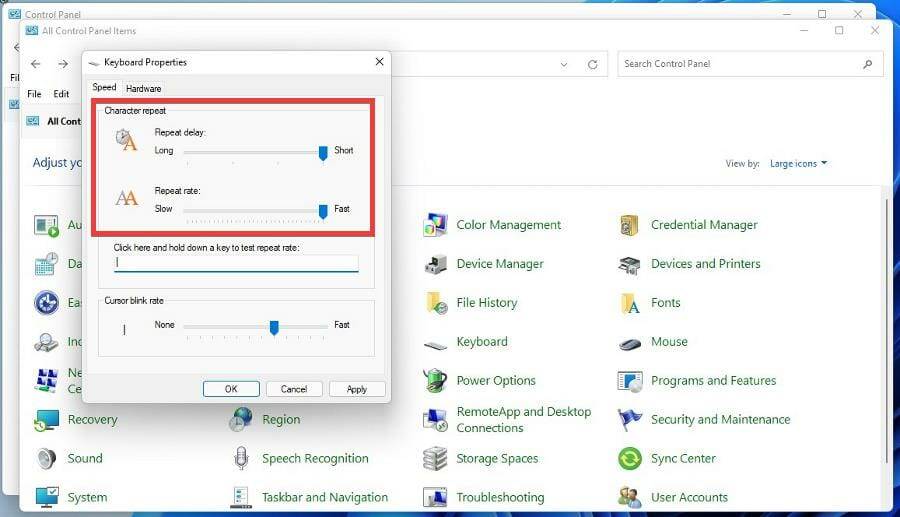Open the Credential Manager icon
The width and height of the screenshot is (900, 517).
[630, 225]
